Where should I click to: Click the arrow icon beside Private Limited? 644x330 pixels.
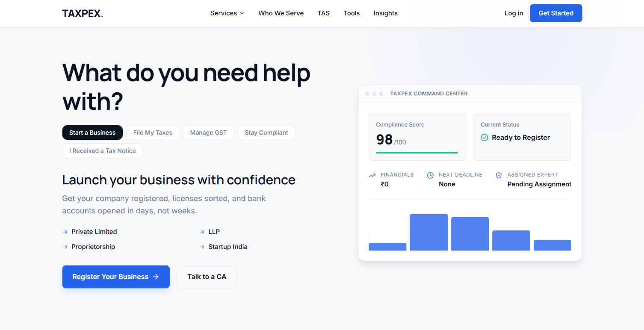(65, 232)
